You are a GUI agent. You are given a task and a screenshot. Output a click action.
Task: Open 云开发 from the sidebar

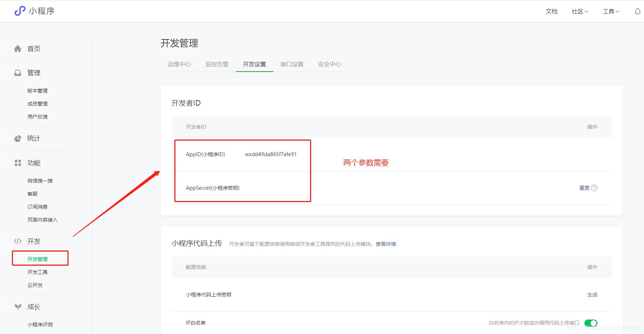pyautogui.click(x=35, y=285)
